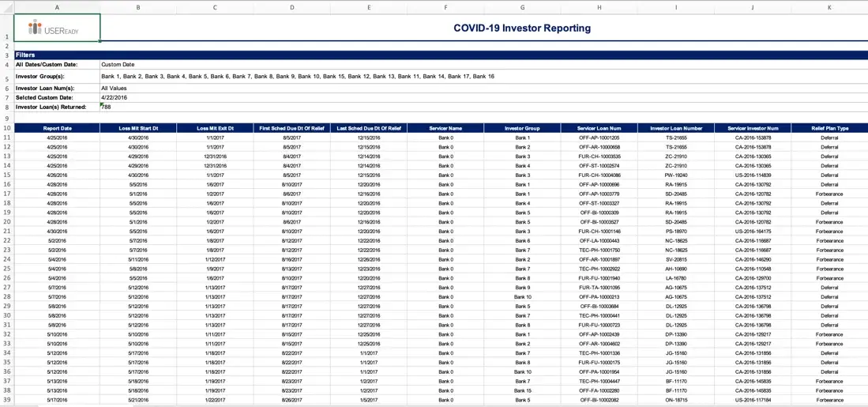868x407 pixels.
Task: Click loan number 'OFF-AP-10001205'
Action: click(599, 138)
